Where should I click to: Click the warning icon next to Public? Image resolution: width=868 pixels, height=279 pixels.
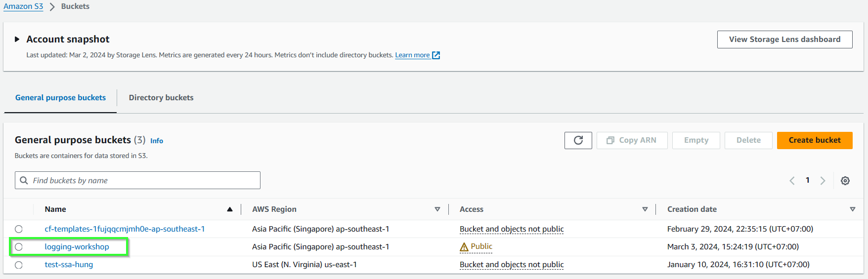tap(464, 247)
